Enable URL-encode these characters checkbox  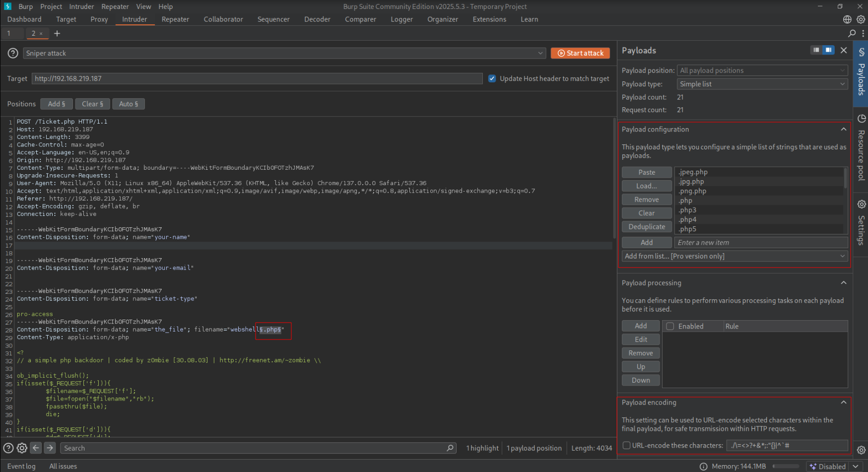pyautogui.click(x=626, y=445)
